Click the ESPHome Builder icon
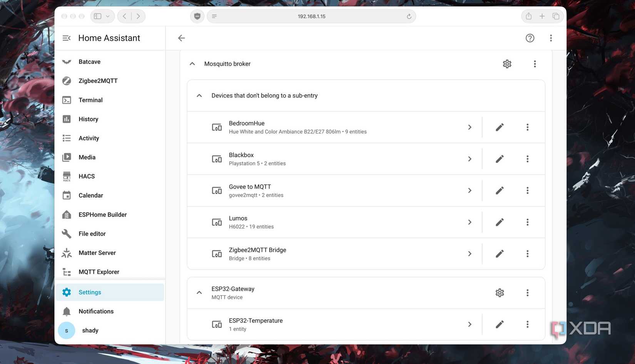 click(x=67, y=214)
